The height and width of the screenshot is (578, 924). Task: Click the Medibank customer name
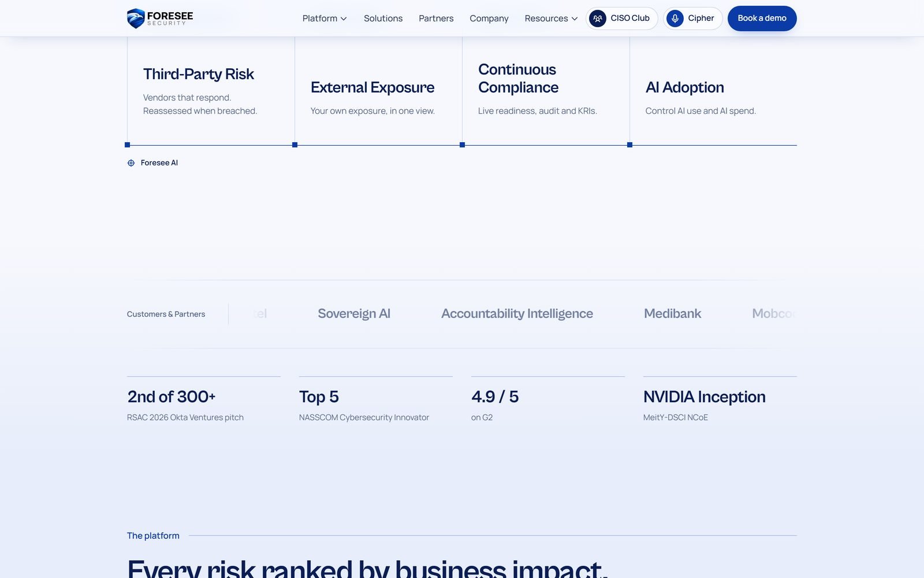pyautogui.click(x=672, y=314)
